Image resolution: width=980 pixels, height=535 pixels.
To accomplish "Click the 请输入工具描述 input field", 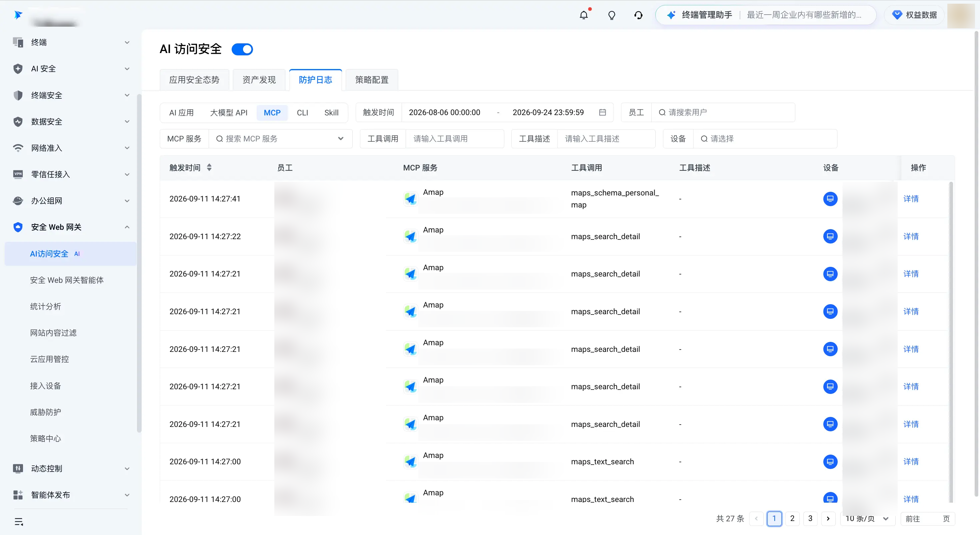I will pyautogui.click(x=606, y=139).
